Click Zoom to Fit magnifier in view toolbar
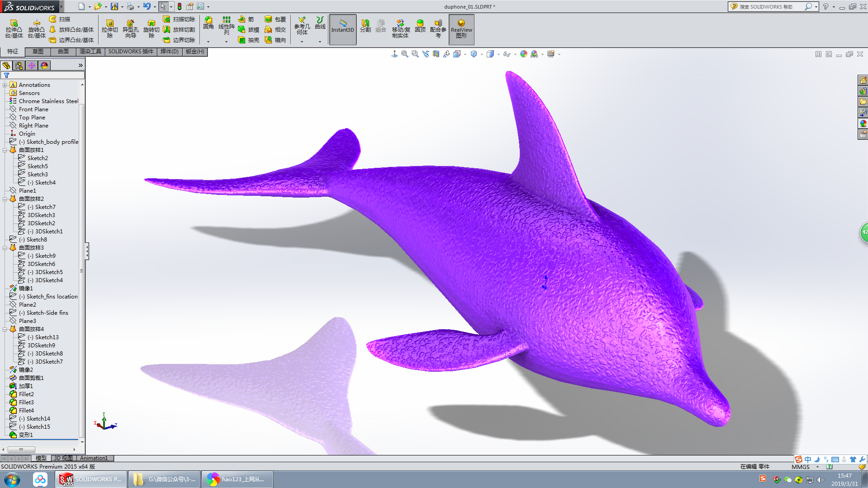868x488 pixels. (405, 54)
